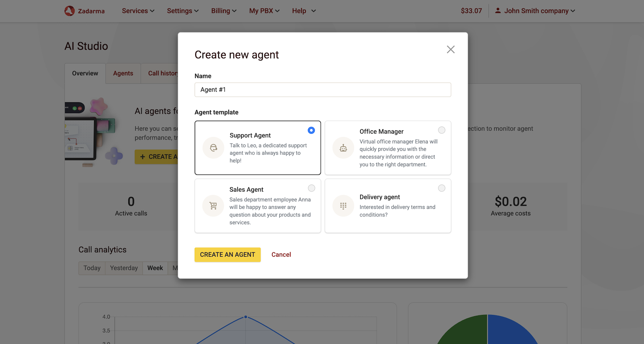Click the Support Agent headset icon
Screen dimensions: 644x344
click(213, 148)
